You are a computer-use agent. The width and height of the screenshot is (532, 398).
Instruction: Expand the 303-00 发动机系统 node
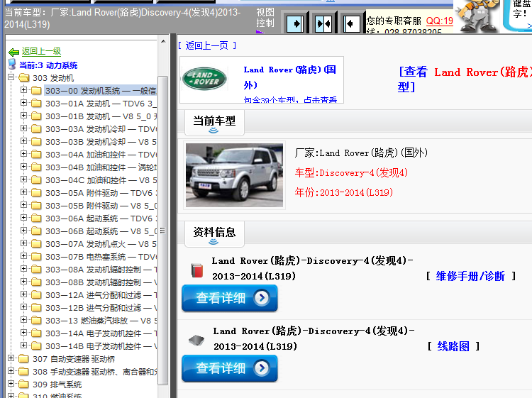pos(23,90)
